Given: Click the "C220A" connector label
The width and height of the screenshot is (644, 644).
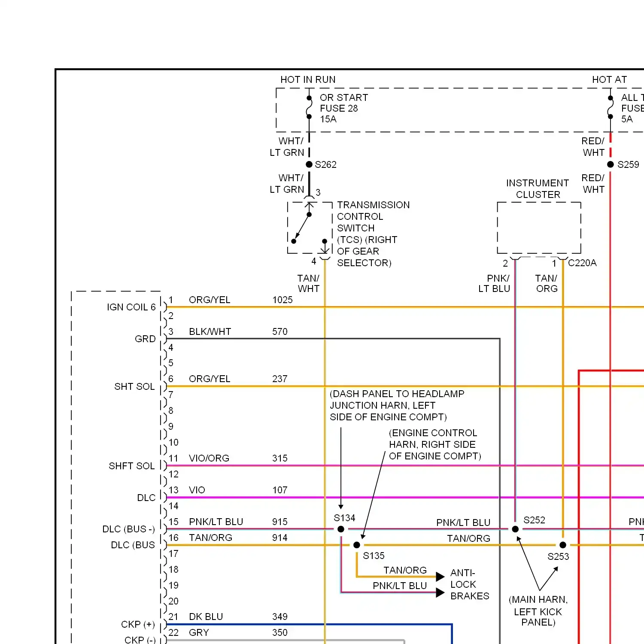Looking at the screenshot, I should coord(582,263).
